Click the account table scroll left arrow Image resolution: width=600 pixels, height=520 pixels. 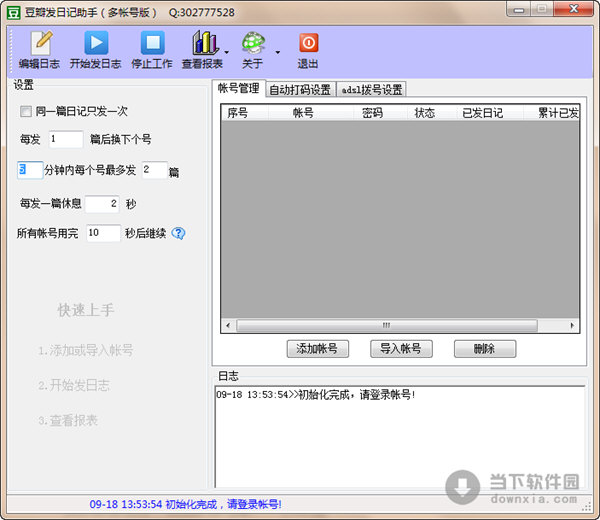228,326
